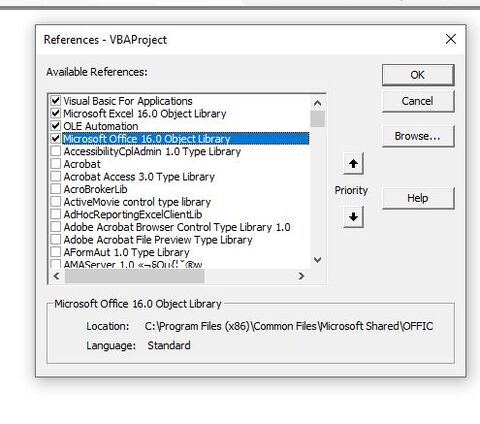Select ActiveMovie control type library row
This screenshot has width=480, height=424.
(x=137, y=202)
